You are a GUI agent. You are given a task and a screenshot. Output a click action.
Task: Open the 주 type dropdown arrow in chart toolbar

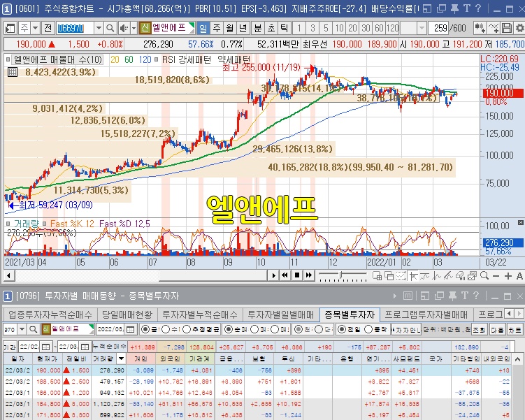[x=35, y=28]
